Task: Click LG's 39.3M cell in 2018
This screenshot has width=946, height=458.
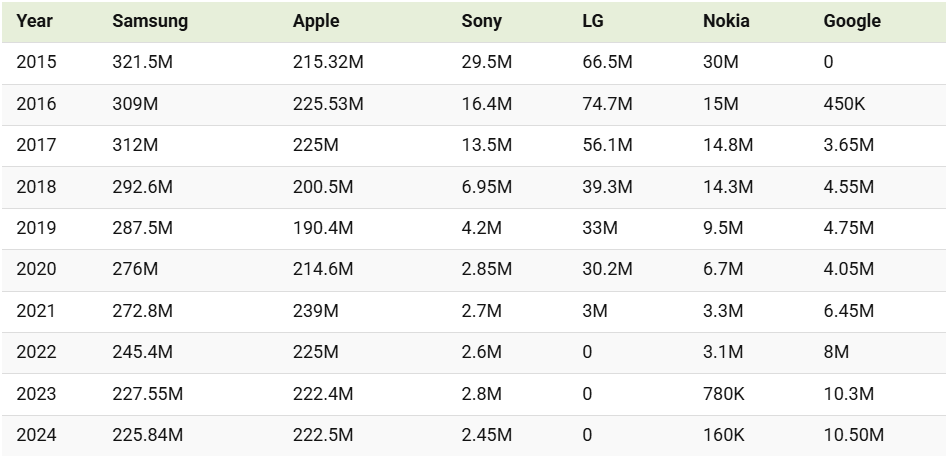Action: point(608,187)
